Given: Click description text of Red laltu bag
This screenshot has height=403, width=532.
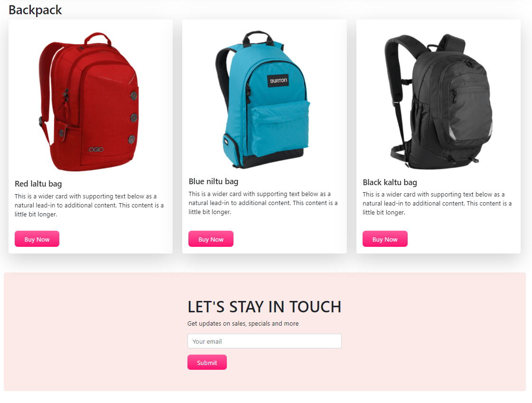Looking at the screenshot, I should [89, 205].
